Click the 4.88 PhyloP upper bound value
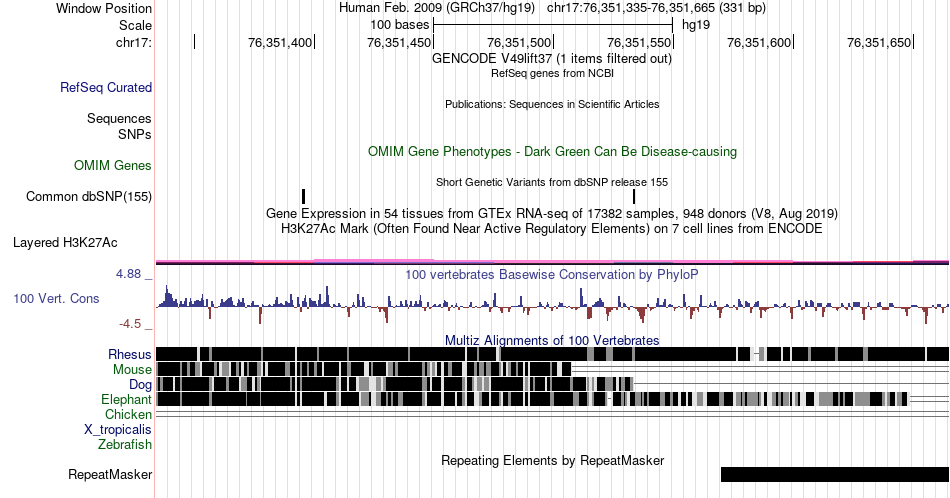This screenshot has width=950, height=498. pyautogui.click(x=128, y=274)
